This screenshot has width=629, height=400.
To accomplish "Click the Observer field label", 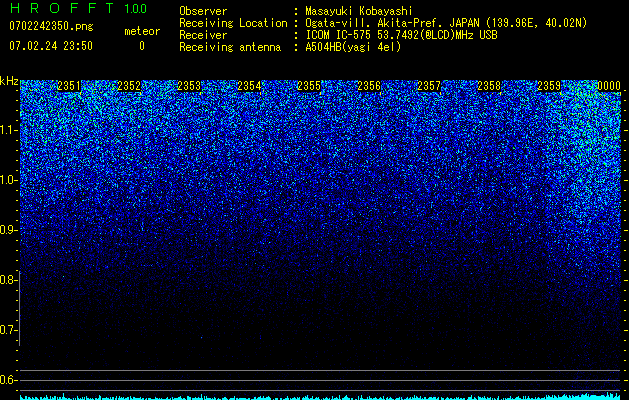I will coord(203,11).
